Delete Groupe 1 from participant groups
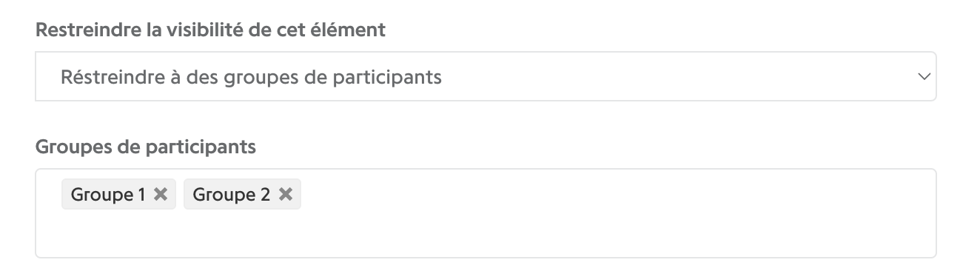Screen dimensions: 980x274 [x=161, y=195]
